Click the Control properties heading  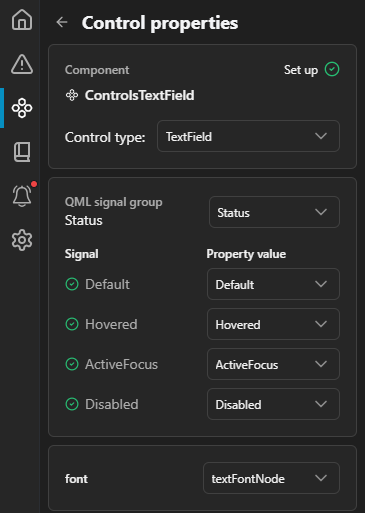160,23
